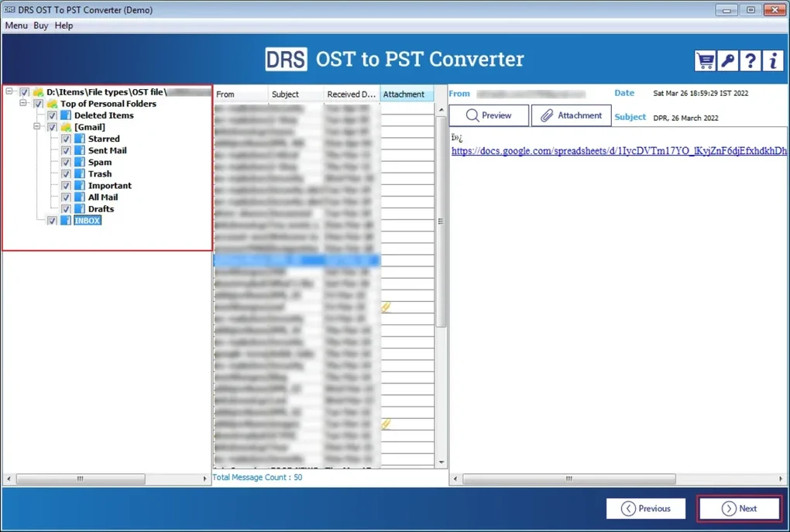Click the Starred folder icon

(x=80, y=139)
